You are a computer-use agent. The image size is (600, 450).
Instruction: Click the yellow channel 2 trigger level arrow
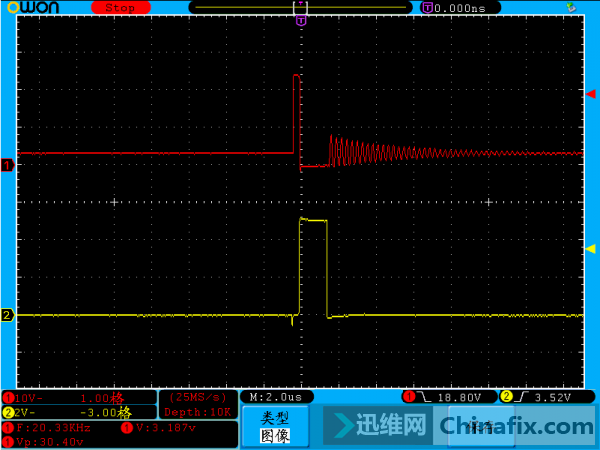(x=590, y=248)
